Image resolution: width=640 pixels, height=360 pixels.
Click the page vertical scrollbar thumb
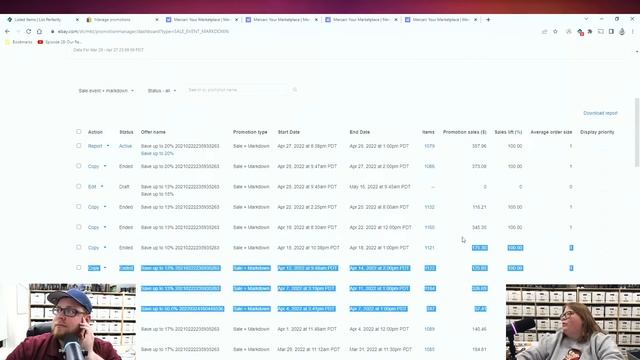tap(637, 133)
